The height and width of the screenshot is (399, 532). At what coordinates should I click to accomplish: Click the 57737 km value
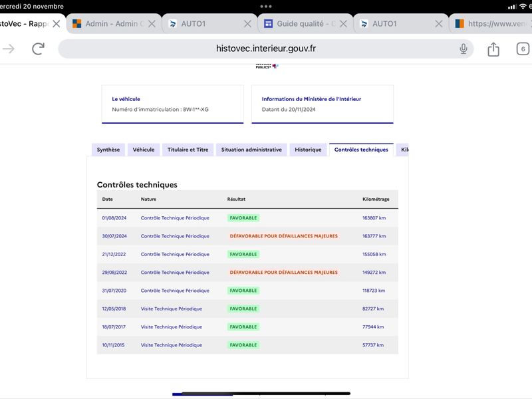click(x=373, y=345)
